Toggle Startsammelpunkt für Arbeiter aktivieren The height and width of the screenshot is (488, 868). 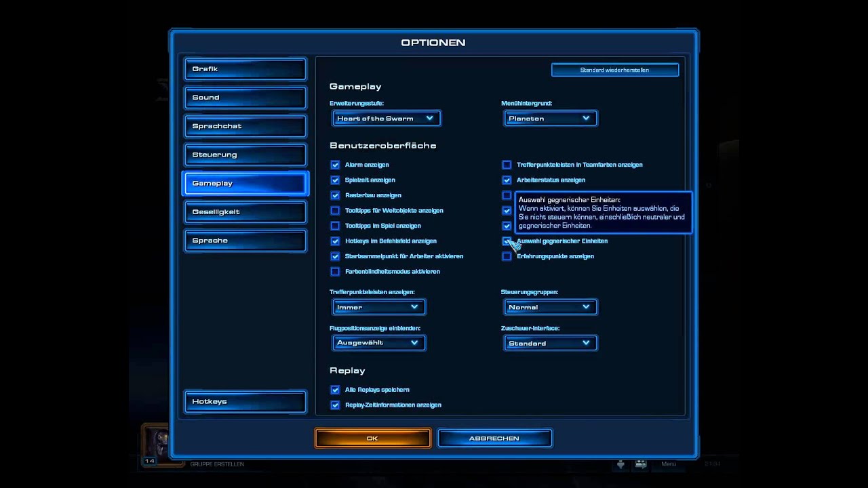pyautogui.click(x=335, y=256)
